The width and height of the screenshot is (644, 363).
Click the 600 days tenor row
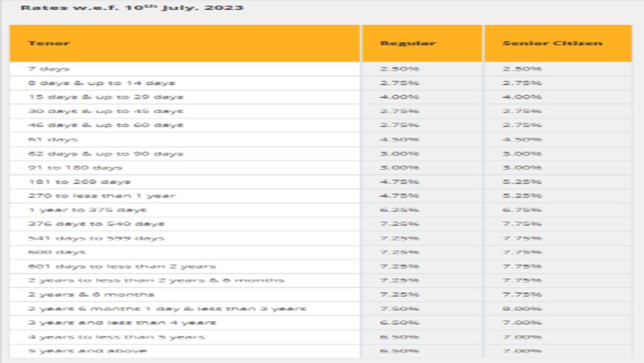point(321,252)
